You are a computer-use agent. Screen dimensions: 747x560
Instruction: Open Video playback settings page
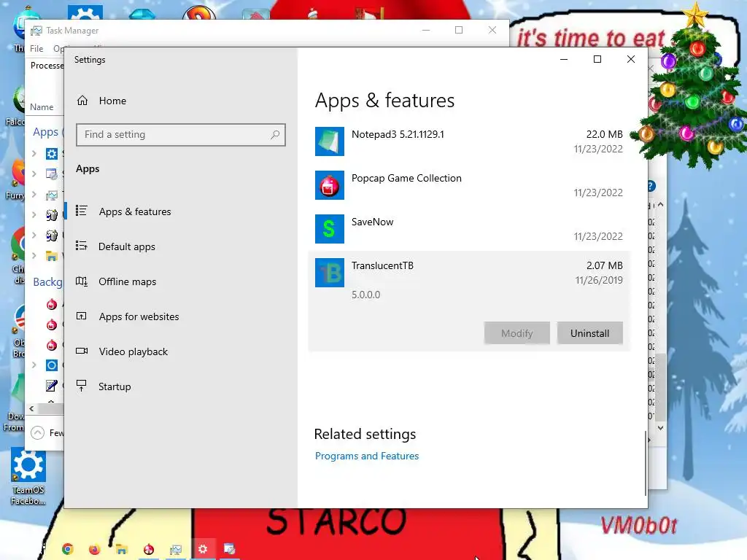coord(133,351)
